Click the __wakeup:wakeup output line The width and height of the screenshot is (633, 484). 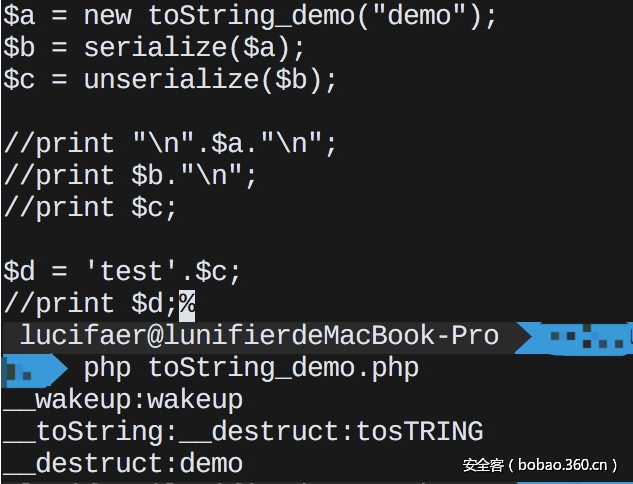click(x=122, y=401)
